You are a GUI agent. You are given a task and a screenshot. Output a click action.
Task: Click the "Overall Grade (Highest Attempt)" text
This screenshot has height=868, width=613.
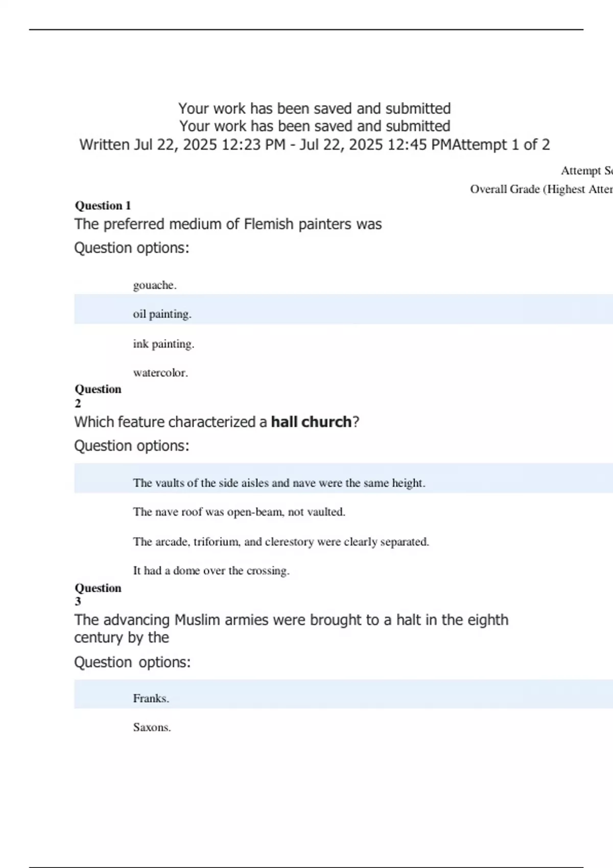pos(541,189)
